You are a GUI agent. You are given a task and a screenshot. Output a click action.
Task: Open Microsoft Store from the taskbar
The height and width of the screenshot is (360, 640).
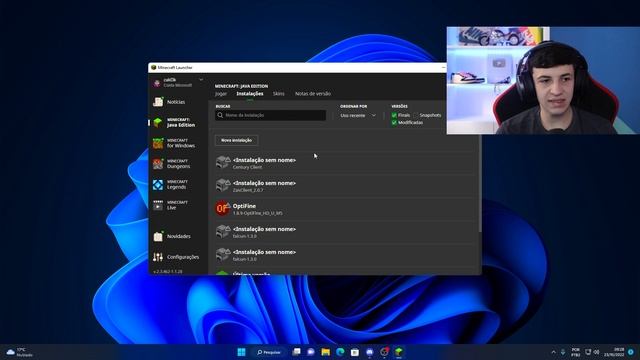pyautogui.click(x=355, y=352)
